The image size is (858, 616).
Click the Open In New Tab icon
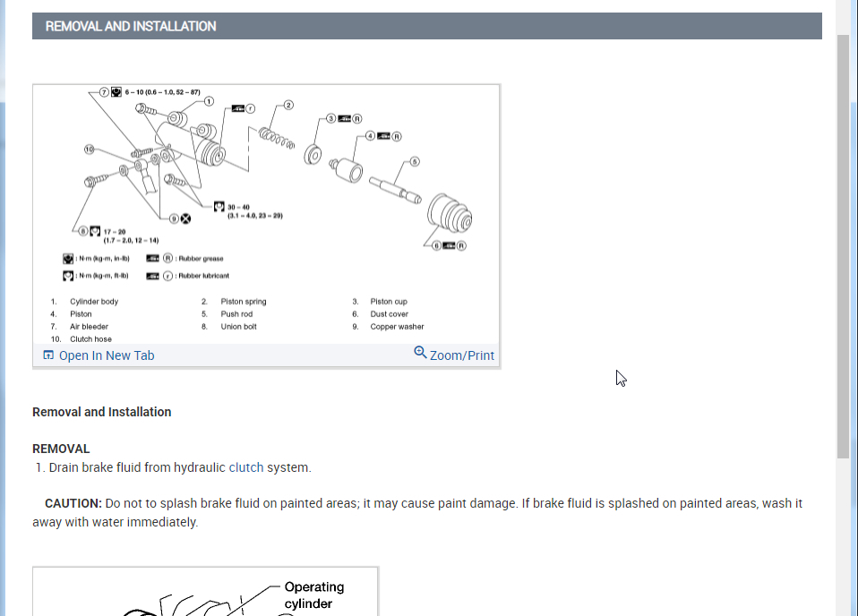click(48, 355)
